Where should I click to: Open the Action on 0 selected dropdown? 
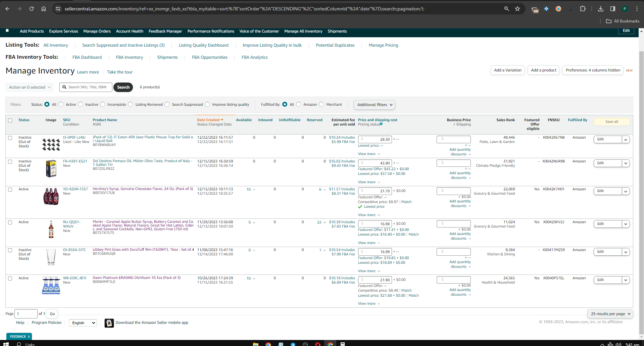(30, 87)
